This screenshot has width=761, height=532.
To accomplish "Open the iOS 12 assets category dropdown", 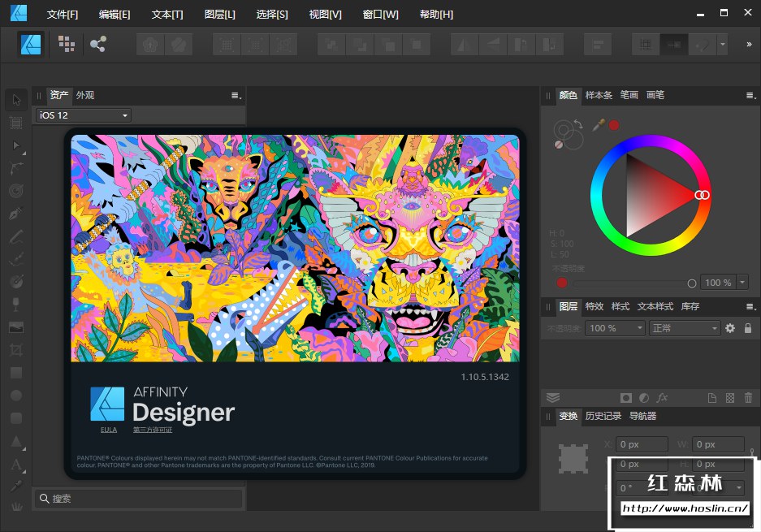I will tap(83, 115).
